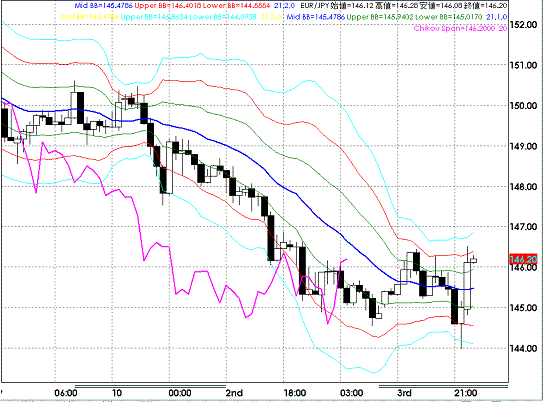
Task: Click the 03:00 time axis label
Action: 351,393
